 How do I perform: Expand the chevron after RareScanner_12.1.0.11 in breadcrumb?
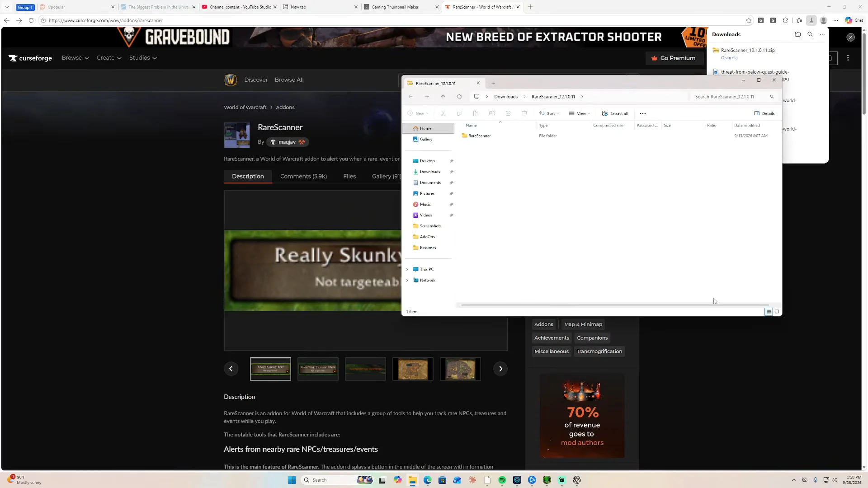click(582, 97)
